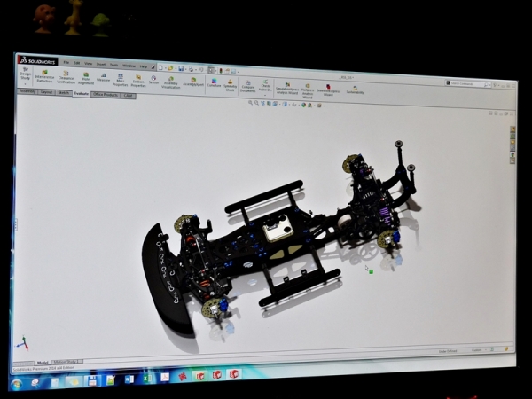The width and height of the screenshot is (532, 399).
Task: Click the Curvature display icon
Action: 214,82
